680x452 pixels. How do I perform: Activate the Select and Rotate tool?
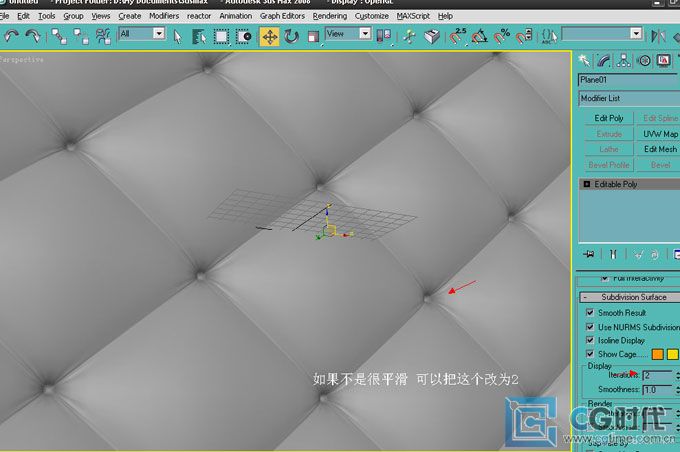pyautogui.click(x=291, y=37)
